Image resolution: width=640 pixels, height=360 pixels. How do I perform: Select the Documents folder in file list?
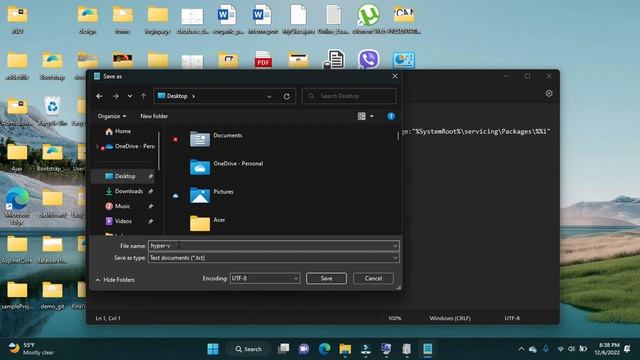point(216,139)
